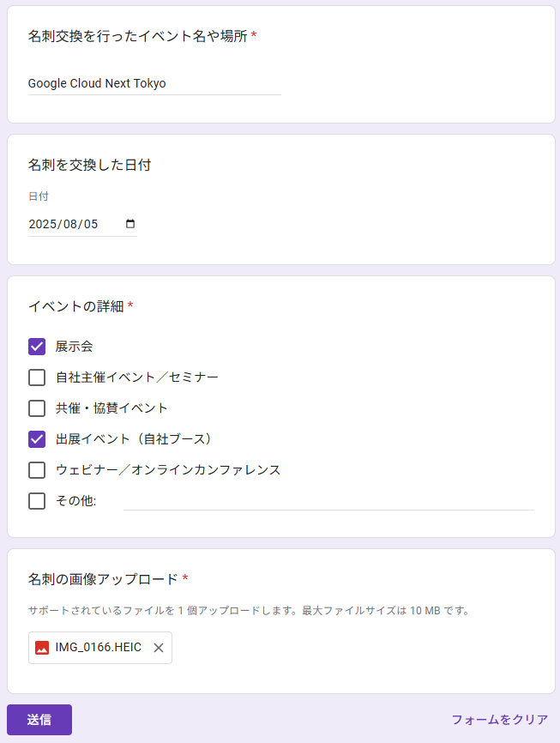
Task: Check the 自社主催イベント／セミナー checkbox
Action: tap(37, 378)
